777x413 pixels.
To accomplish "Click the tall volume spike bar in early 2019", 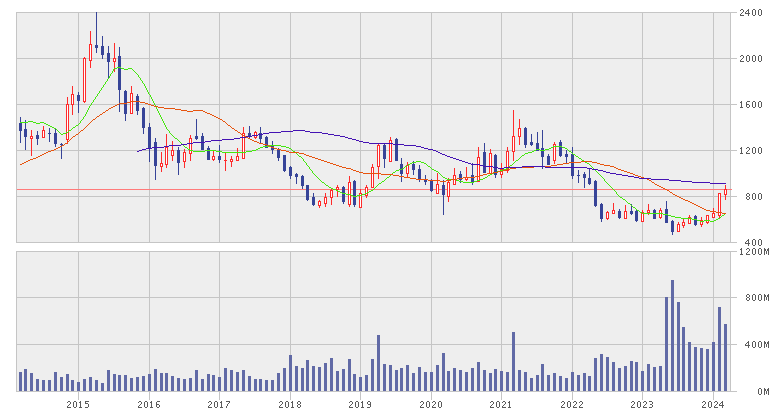I will tap(379, 363).
